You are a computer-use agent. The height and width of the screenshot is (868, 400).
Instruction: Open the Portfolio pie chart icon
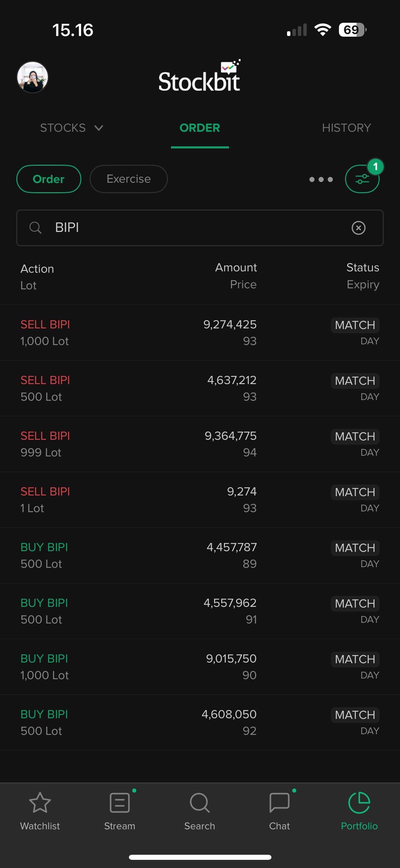point(359,803)
